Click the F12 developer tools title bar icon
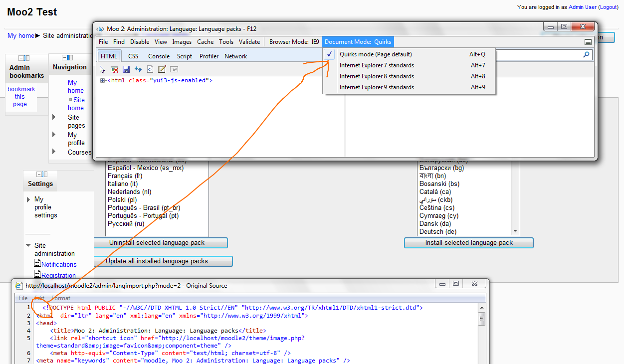 (x=100, y=29)
